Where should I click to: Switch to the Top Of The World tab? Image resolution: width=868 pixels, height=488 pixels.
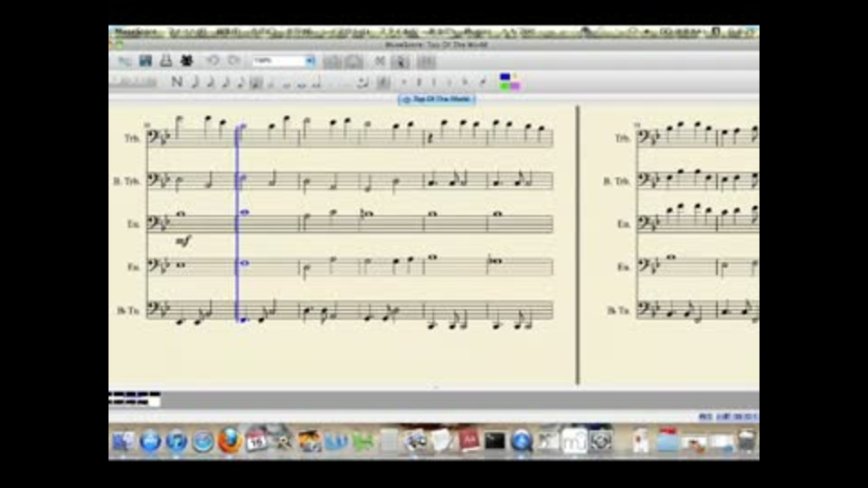[437, 99]
